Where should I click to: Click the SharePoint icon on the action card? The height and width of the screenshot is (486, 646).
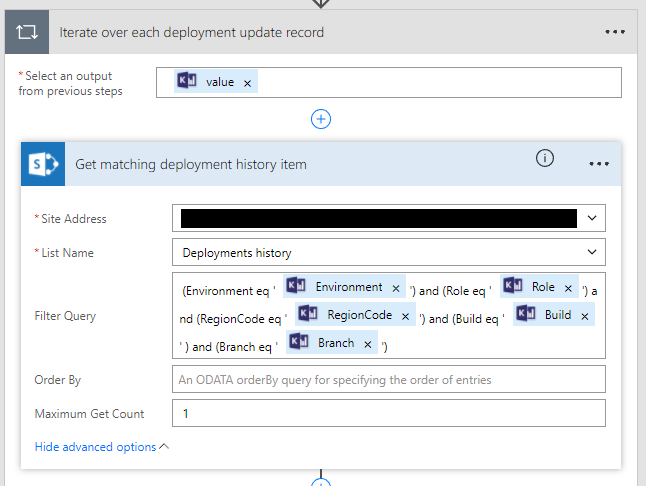(43, 164)
